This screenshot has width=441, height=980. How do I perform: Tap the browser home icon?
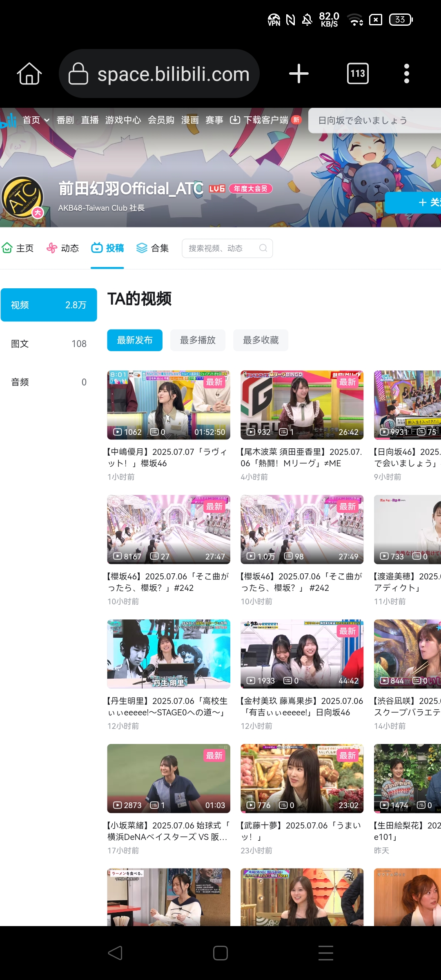point(29,74)
